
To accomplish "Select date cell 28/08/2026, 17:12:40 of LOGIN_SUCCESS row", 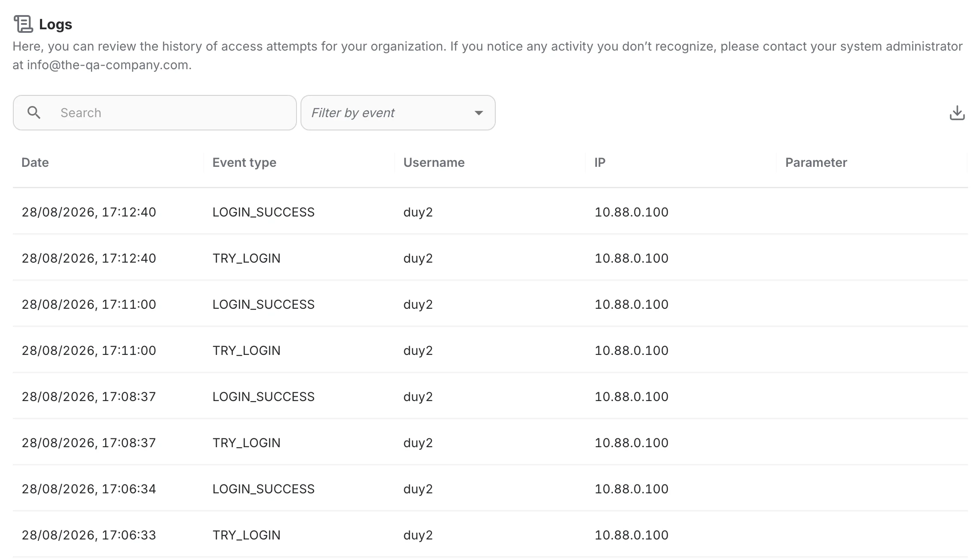I will point(89,212).
